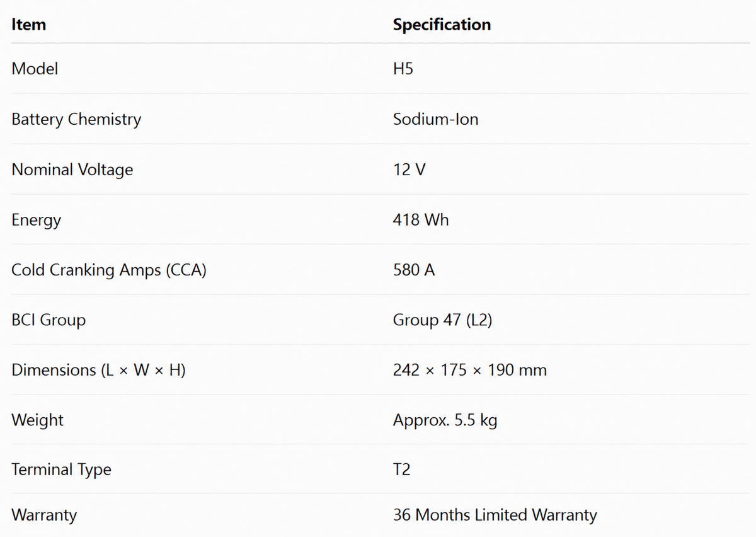This screenshot has height=537, width=756.
Task: Select the Dimensions (L × W × H) label
Action: (x=98, y=370)
